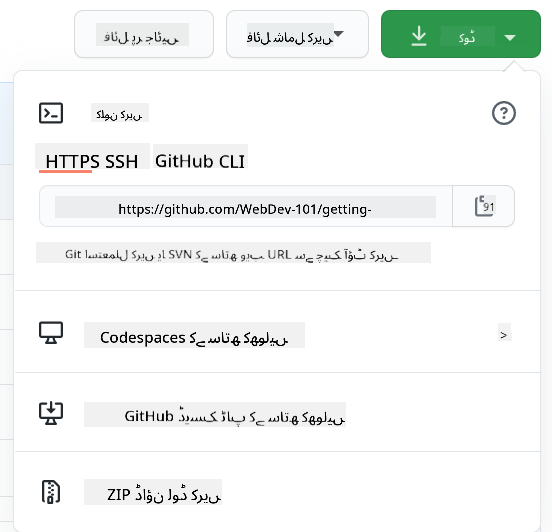Expand the Codespaces chevron arrow

503,335
